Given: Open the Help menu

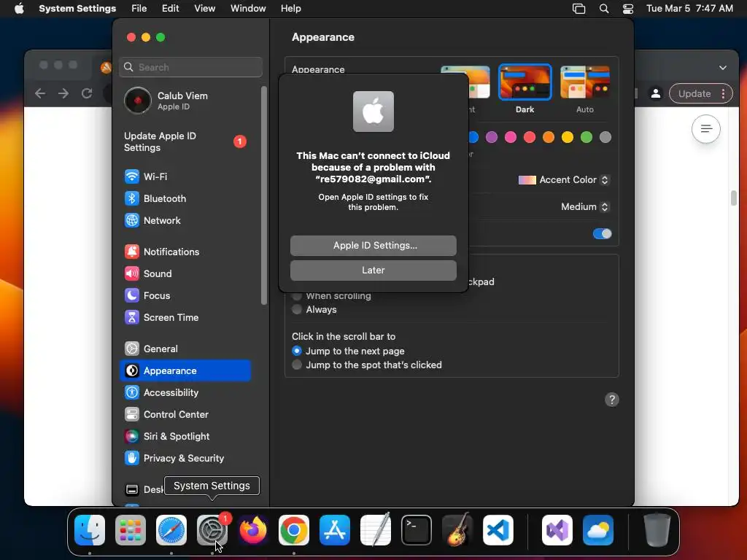Looking at the screenshot, I should tap(290, 9).
